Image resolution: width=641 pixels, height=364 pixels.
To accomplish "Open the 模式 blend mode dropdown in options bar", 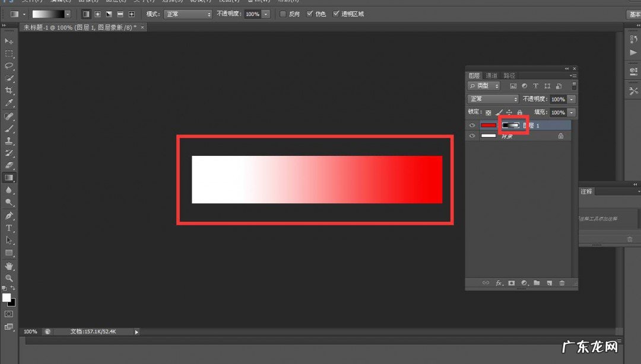I will click(x=188, y=14).
